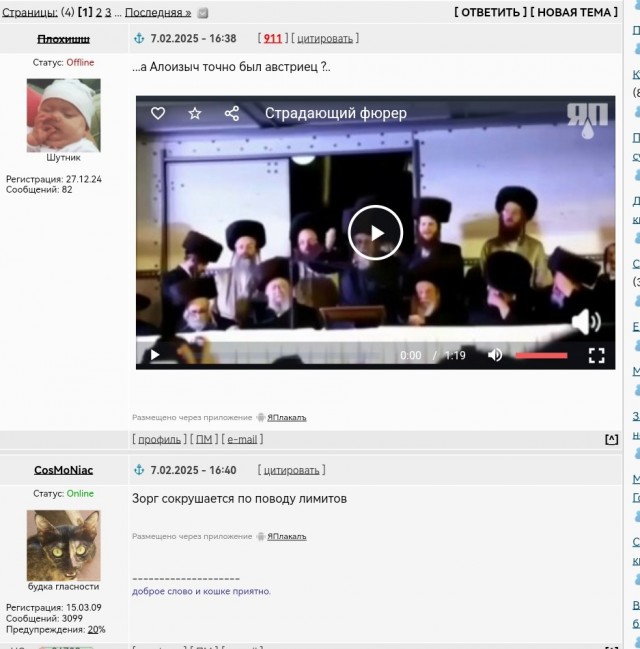Quote CosMoNiac's post via цитировать
This screenshot has width=640, height=649.
pos(291,470)
